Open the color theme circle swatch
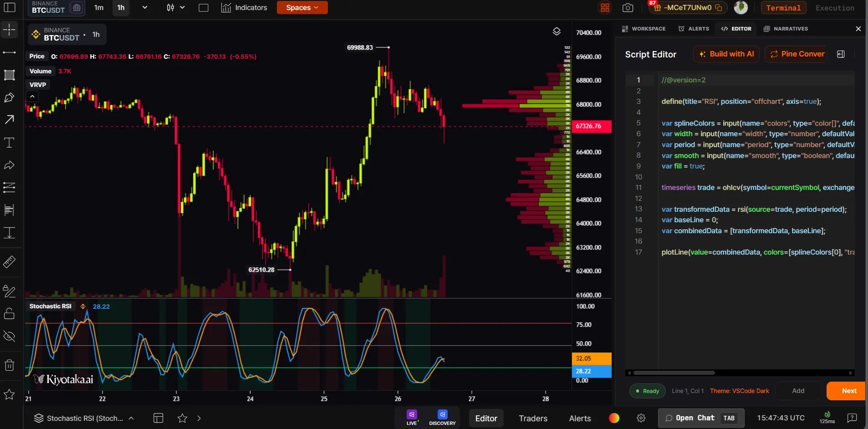This screenshot has width=868, height=429. [614, 418]
